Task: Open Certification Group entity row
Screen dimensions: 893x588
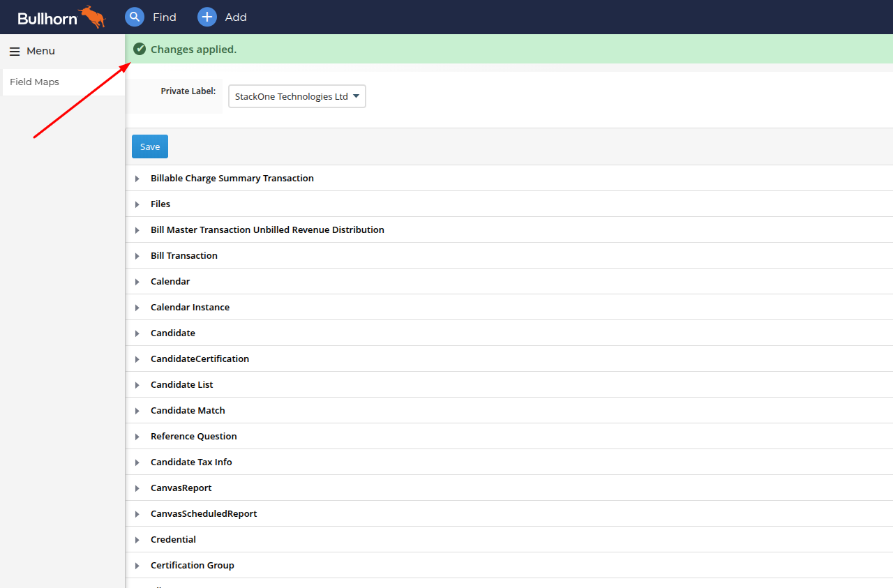Action: (509, 566)
